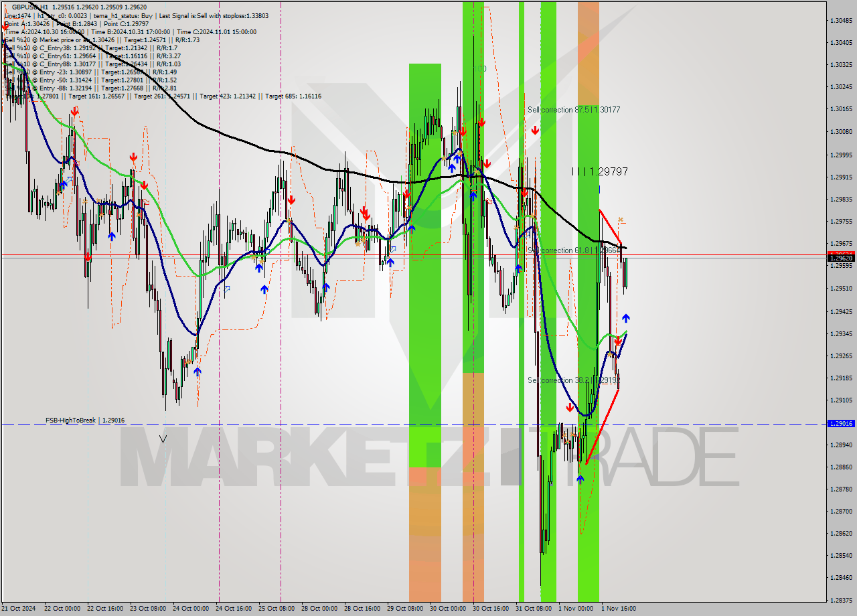Click the 'Target 685: 1.16116' text
Viewport: 857px width, 616px height.
pos(293,96)
